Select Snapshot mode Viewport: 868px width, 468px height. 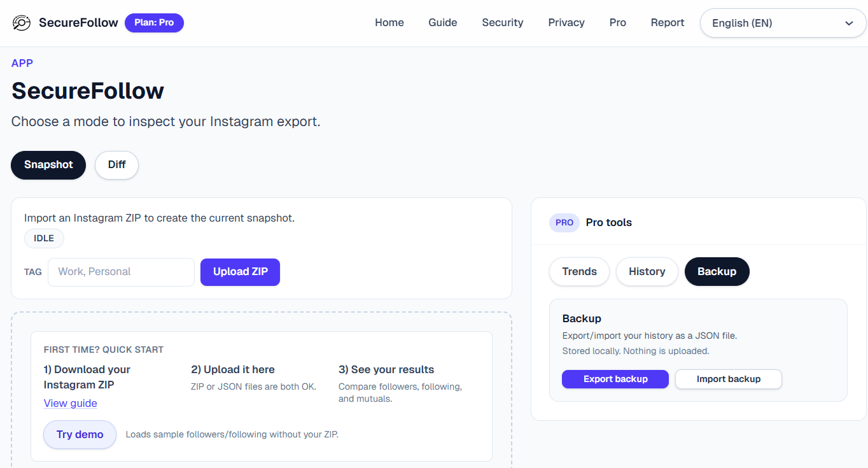click(48, 165)
